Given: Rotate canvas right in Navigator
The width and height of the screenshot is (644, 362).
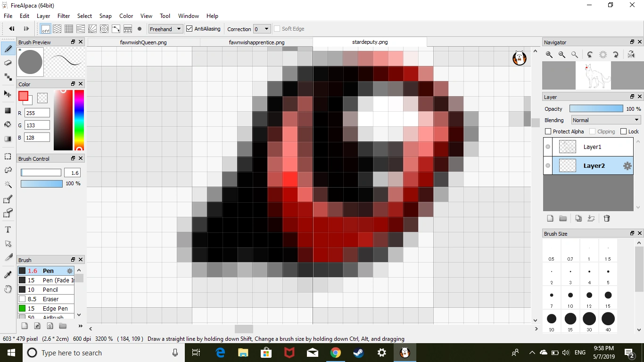Looking at the screenshot, I should tap(616, 55).
